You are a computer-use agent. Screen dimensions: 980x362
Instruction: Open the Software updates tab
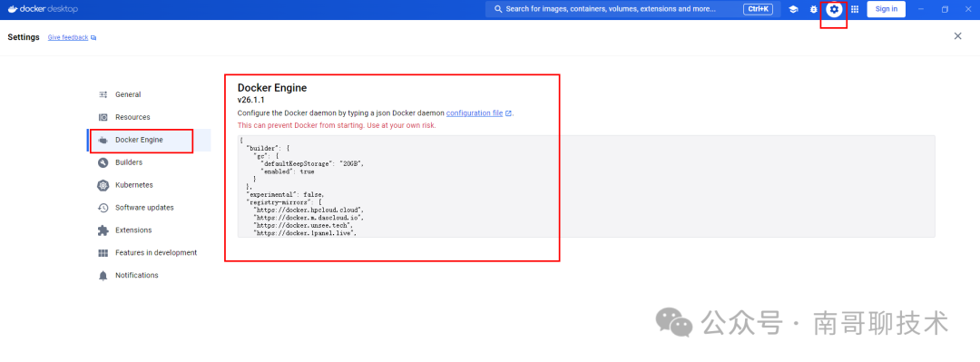click(x=149, y=208)
